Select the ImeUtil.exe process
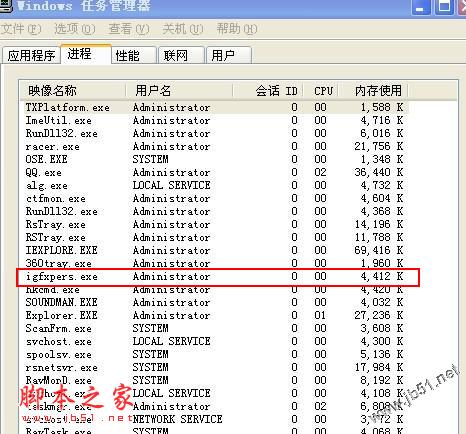The width and height of the screenshot is (466, 434). tap(214, 120)
